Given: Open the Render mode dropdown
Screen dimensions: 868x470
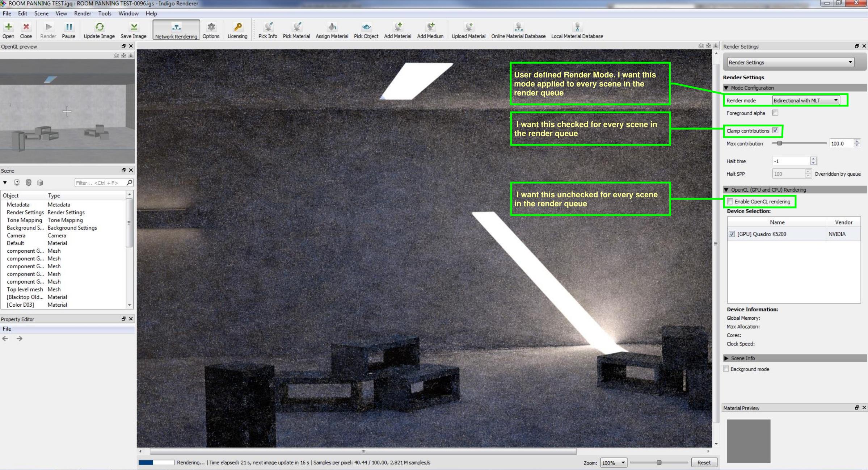Looking at the screenshot, I should click(806, 100).
